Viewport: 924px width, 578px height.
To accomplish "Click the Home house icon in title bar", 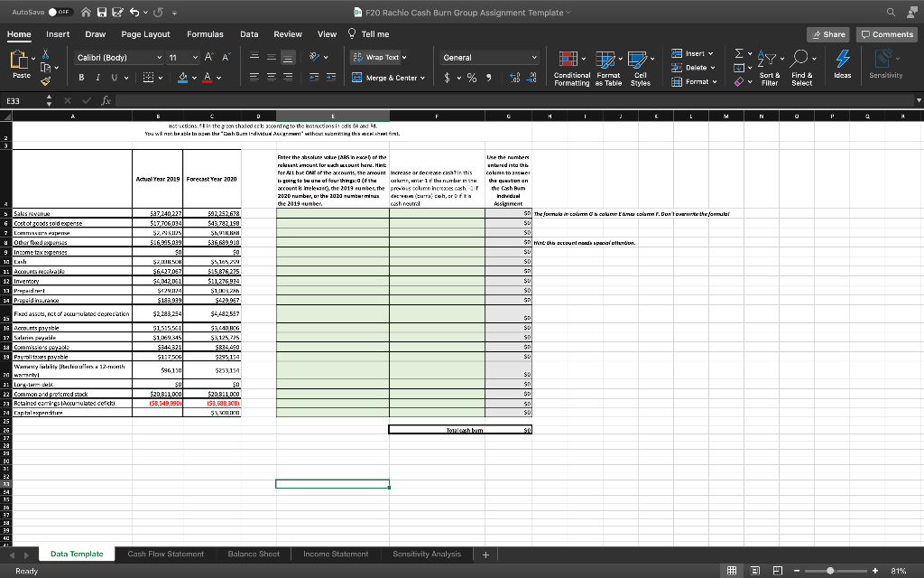I will [x=87, y=13].
